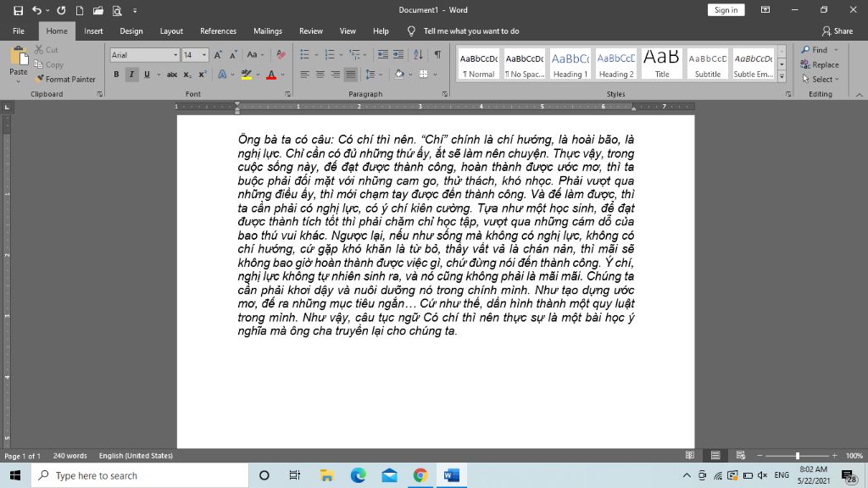Click Format Painter
The width and height of the screenshot is (868, 488).
point(64,79)
